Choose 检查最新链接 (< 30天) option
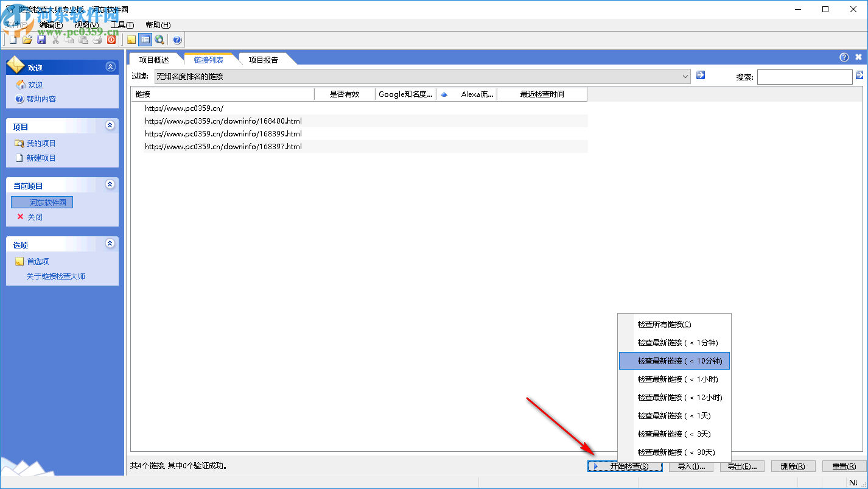The height and width of the screenshot is (489, 868). (x=674, y=452)
